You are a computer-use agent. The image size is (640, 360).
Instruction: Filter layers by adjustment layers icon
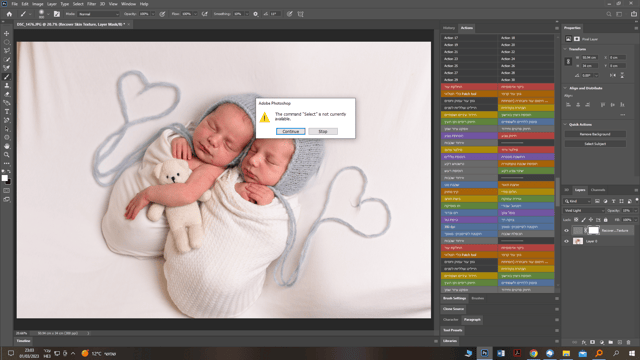pos(605,201)
